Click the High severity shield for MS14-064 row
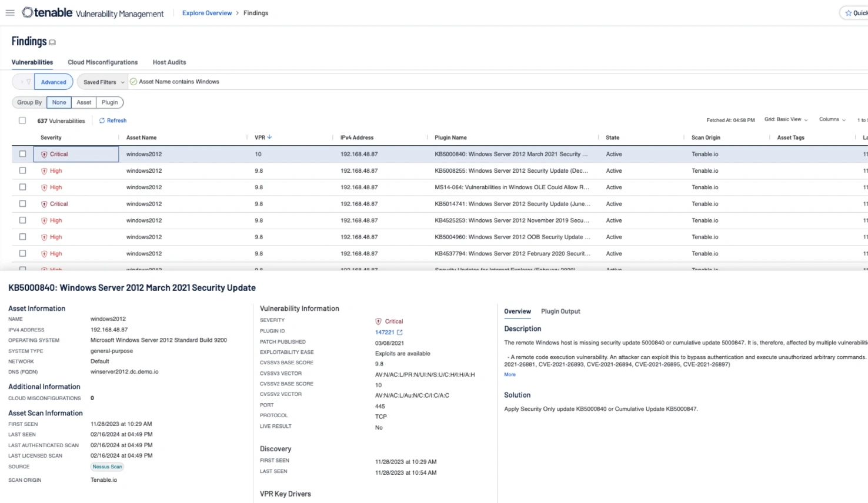868x503 pixels. point(44,187)
